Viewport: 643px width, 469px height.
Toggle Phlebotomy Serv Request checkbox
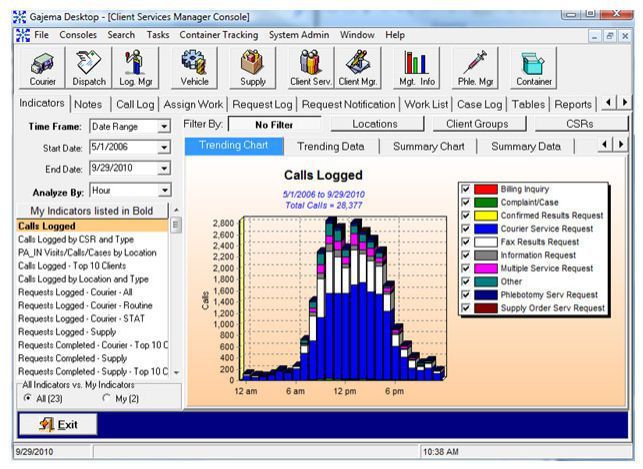(465, 294)
